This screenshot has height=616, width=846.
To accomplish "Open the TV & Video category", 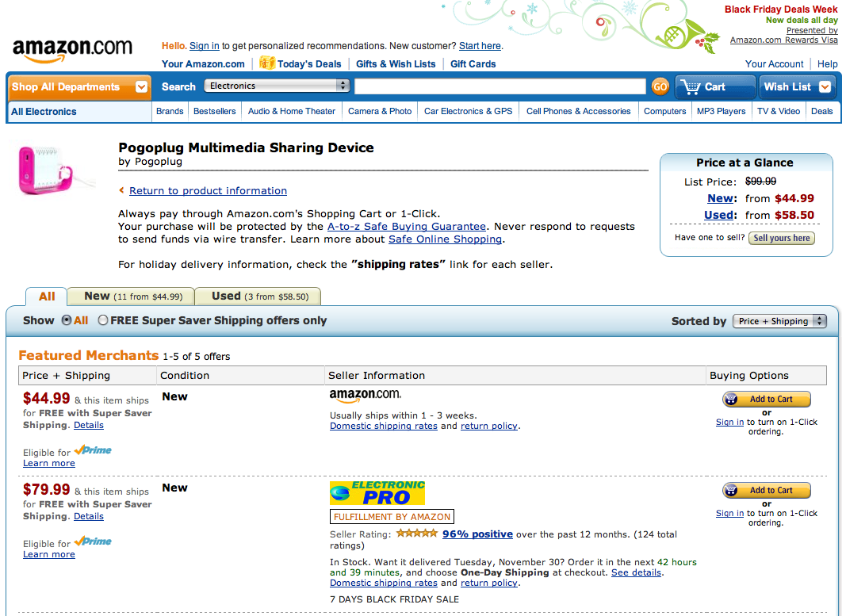I will pos(779,111).
